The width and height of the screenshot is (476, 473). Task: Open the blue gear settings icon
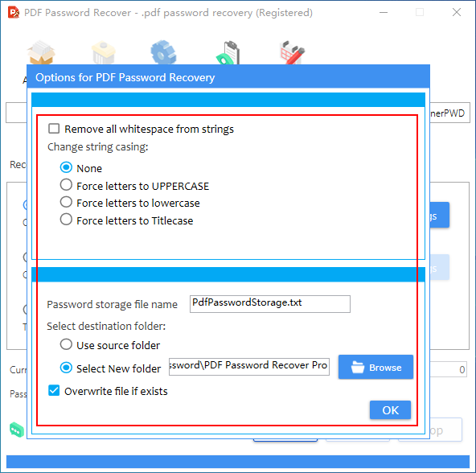(163, 52)
